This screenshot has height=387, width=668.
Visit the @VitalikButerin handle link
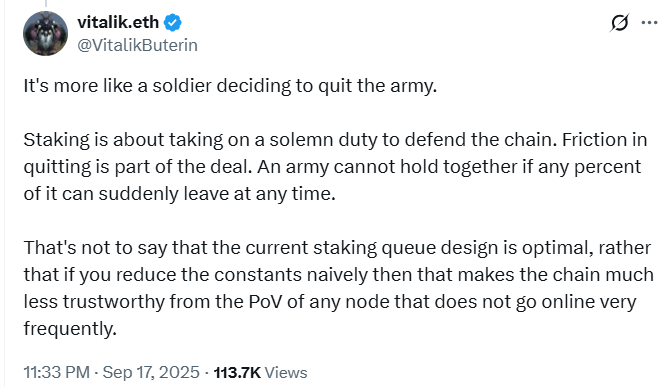tap(137, 45)
